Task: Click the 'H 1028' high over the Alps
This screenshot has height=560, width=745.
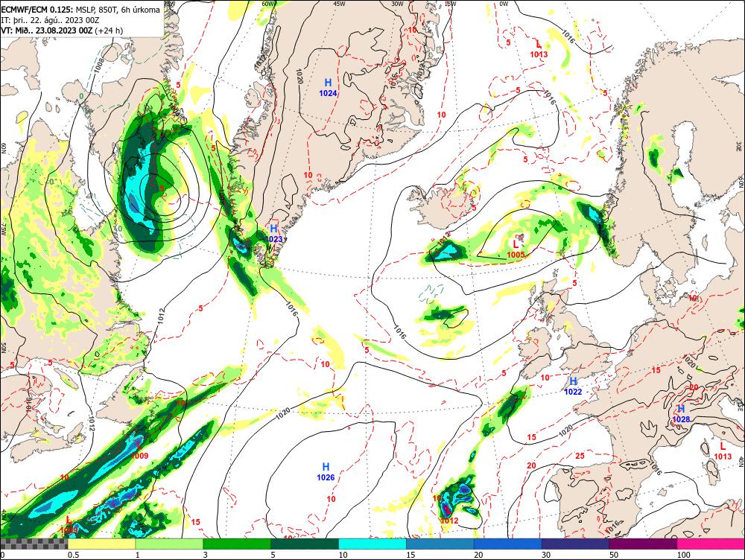Action: click(x=682, y=414)
